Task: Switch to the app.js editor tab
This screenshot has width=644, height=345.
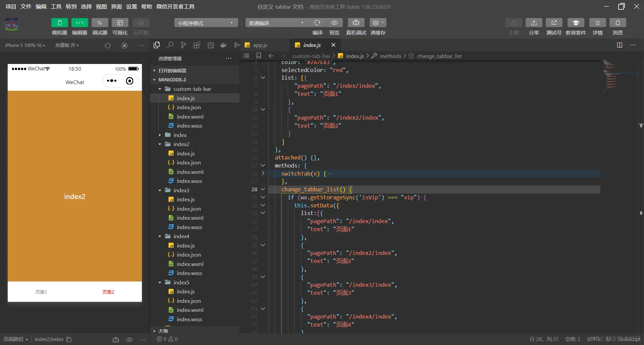Action: pyautogui.click(x=260, y=45)
